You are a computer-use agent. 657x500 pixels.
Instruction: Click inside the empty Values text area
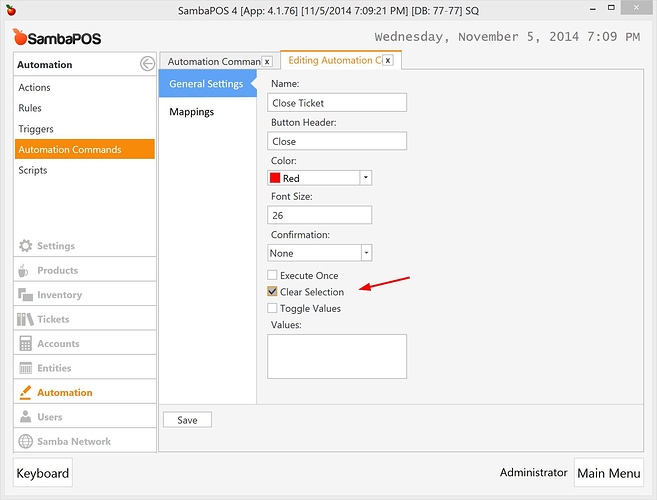tap(337, 356)
